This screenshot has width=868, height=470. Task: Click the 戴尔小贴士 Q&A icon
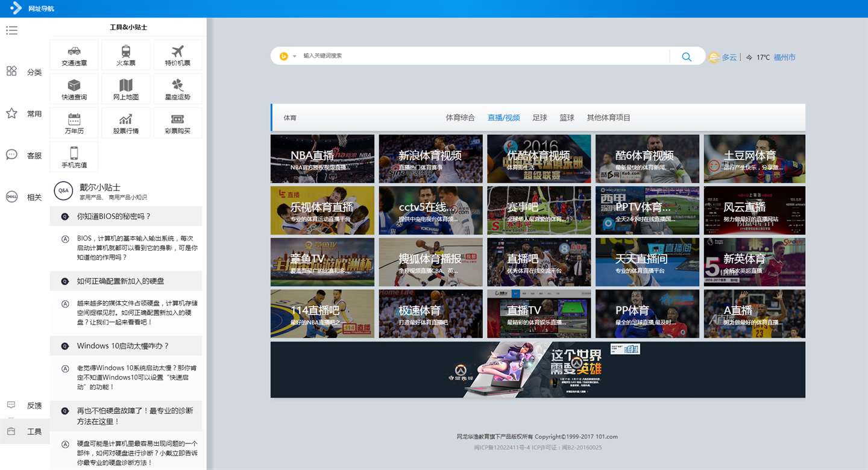(63, 191)
